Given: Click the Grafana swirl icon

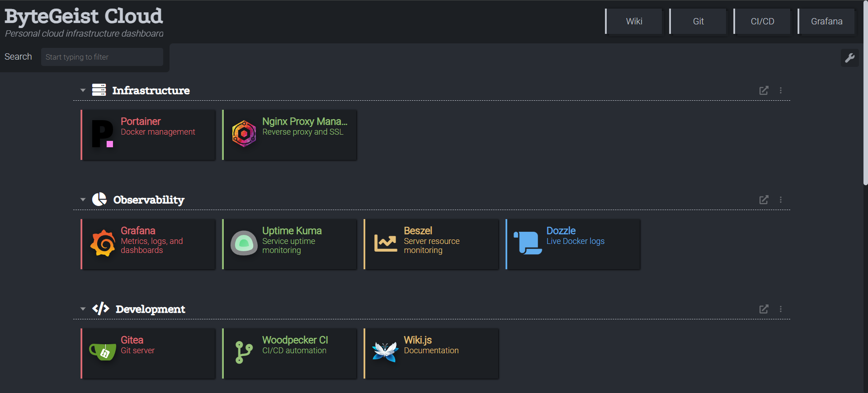Looking at the screenshot, I should point(103,243).
